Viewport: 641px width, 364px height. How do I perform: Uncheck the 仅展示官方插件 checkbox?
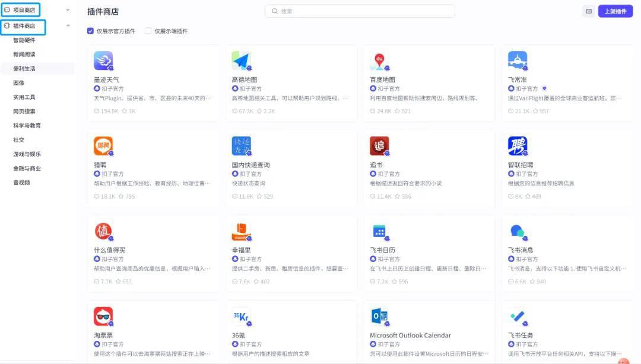(90, 30)
